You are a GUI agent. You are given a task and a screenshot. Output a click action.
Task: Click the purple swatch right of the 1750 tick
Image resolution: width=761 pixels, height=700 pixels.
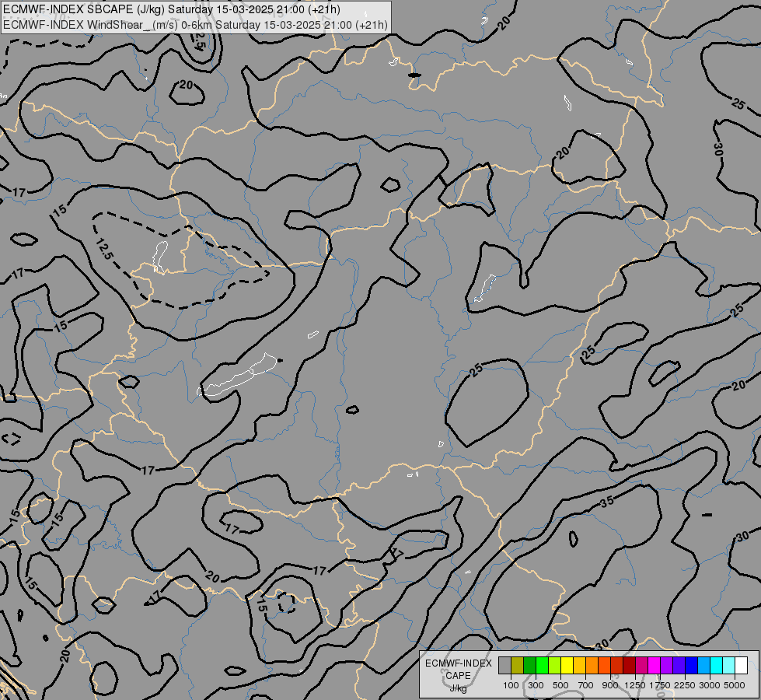tap(666, 665)
